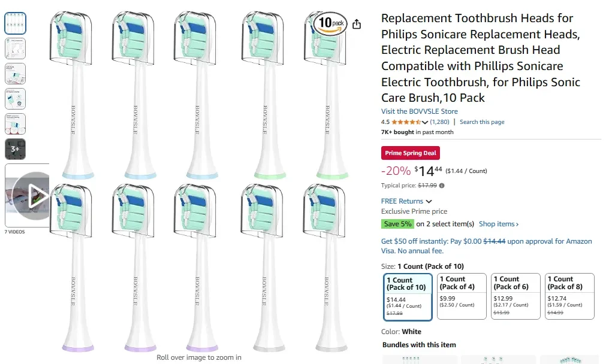Select the first sidebar product thumbnail

point(15,23)
